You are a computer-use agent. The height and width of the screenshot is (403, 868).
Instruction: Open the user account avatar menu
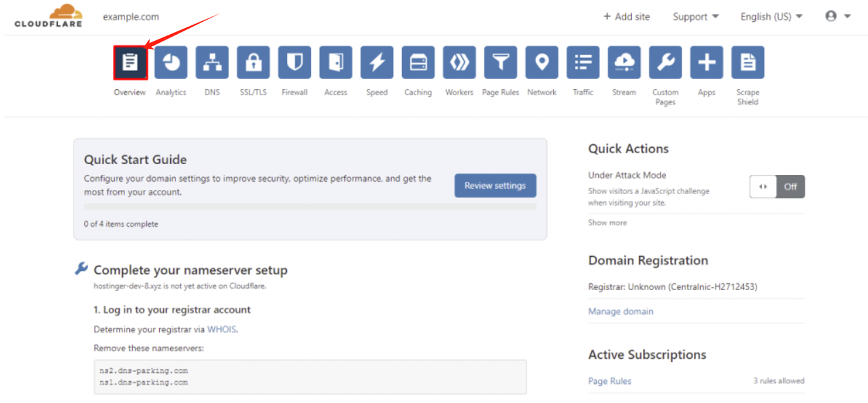[837, 16]
